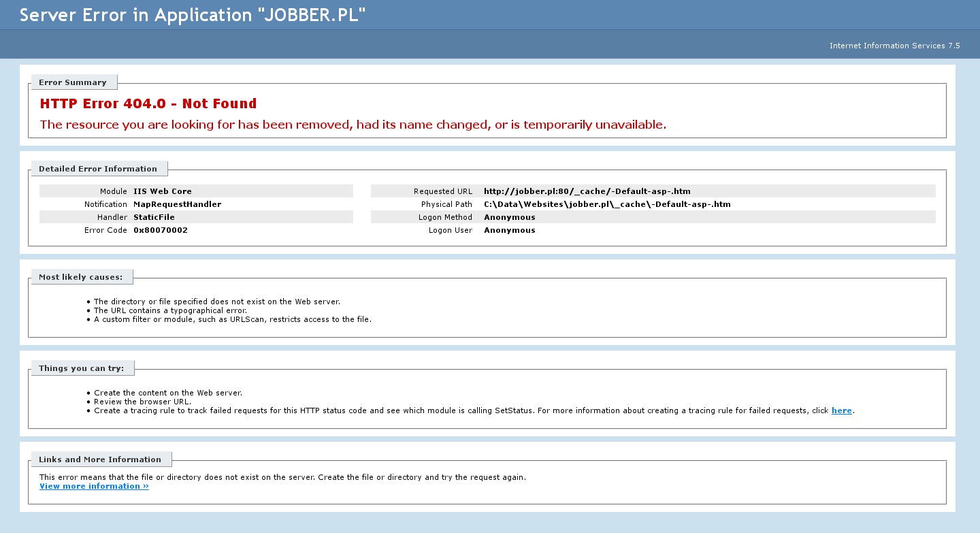Click the 'here' tracing rule link
Viewport: 980px width, 533px height.
coord(841,410)
